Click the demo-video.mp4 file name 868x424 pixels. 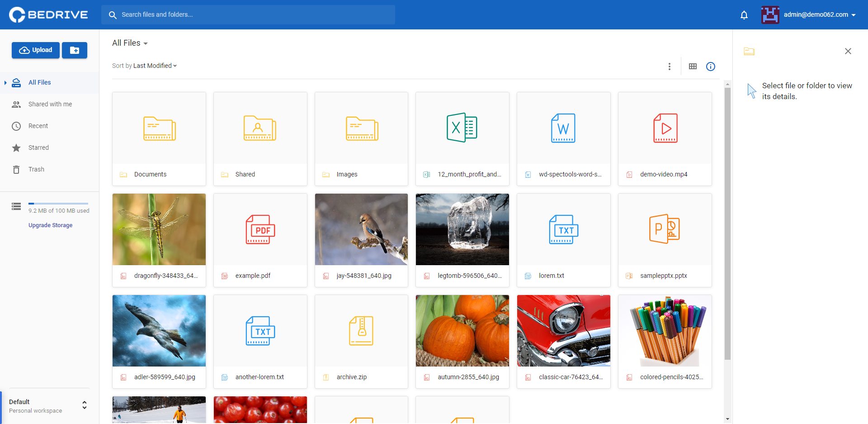pos(664,175)
